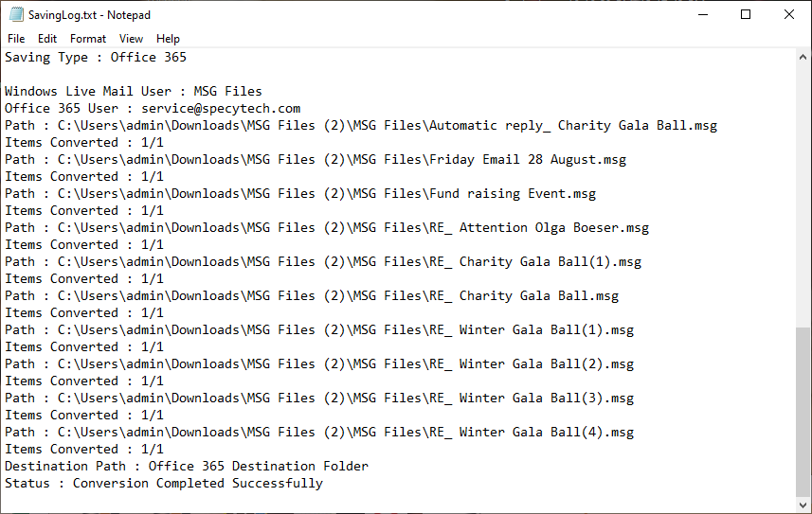Click the Notepad app icon in title bar
The height and width of the screenshot is (514, 812).
tap(16, 14)
